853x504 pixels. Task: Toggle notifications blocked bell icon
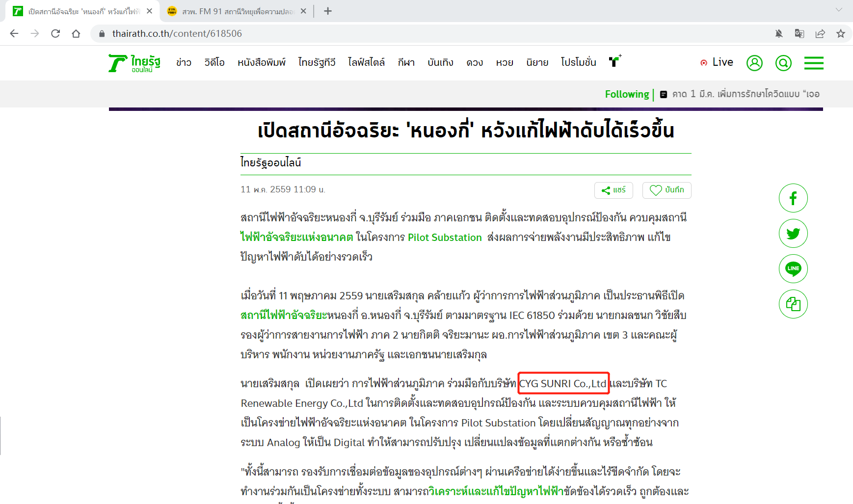(778, 33)
